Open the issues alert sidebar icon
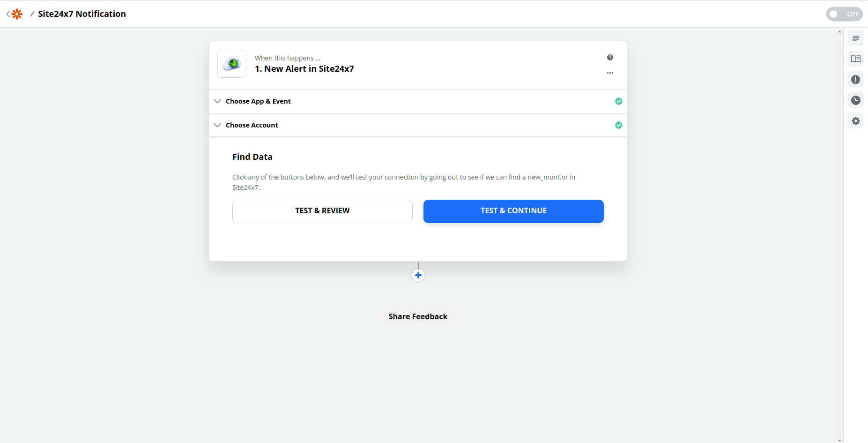The height and width of the screenshot is (443, 868). click(x=856, y=80)
